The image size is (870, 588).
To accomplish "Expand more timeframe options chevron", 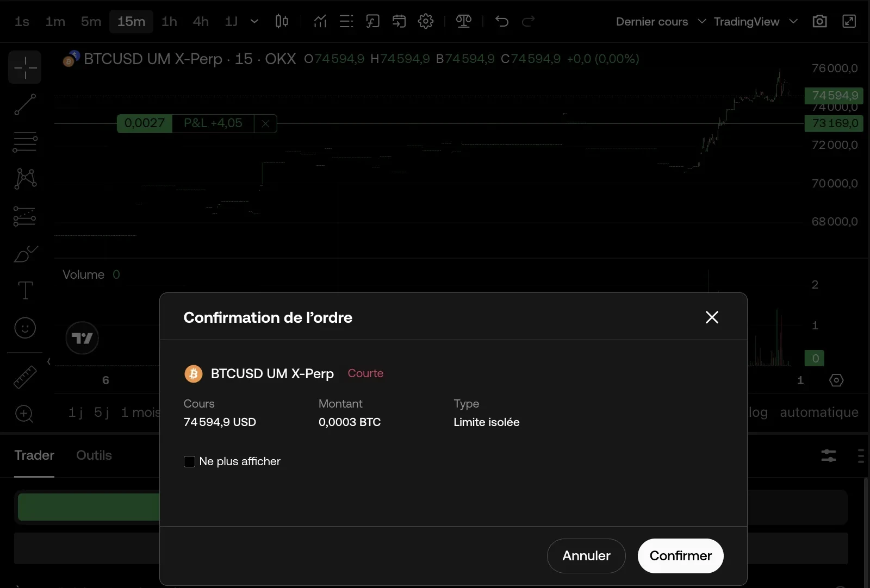I will 254,21.
